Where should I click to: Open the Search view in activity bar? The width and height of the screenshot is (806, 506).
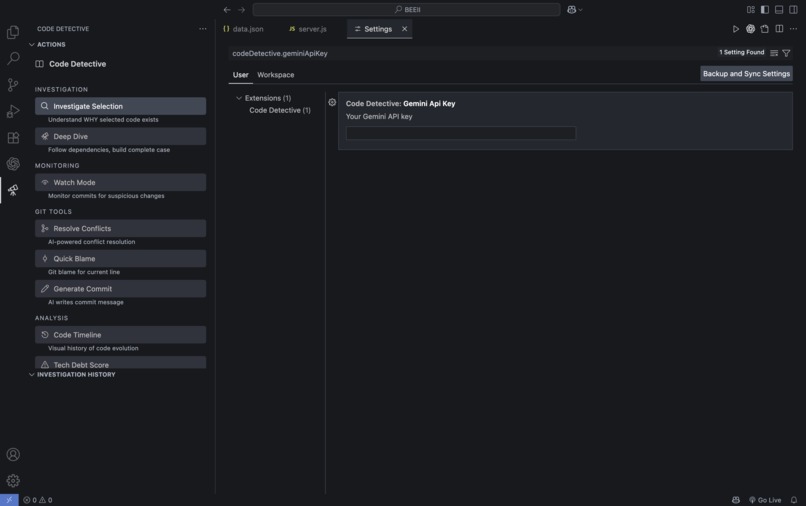point(13,58)
